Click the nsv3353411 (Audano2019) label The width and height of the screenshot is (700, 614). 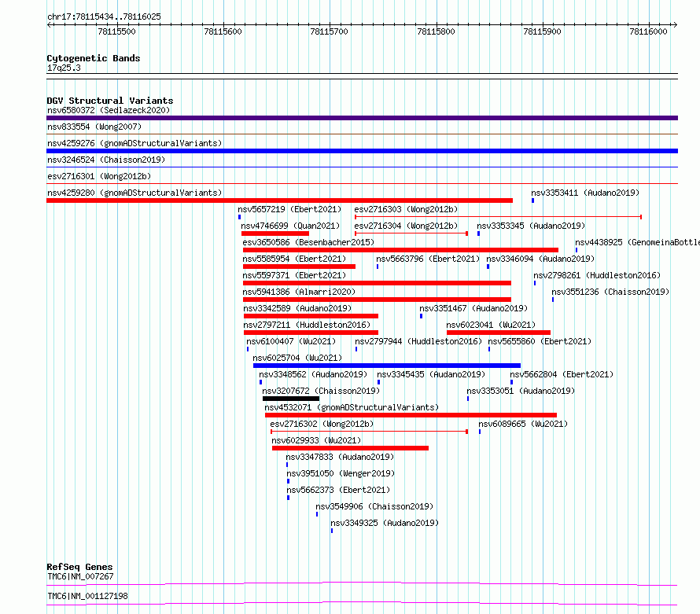tap(585, 193)
